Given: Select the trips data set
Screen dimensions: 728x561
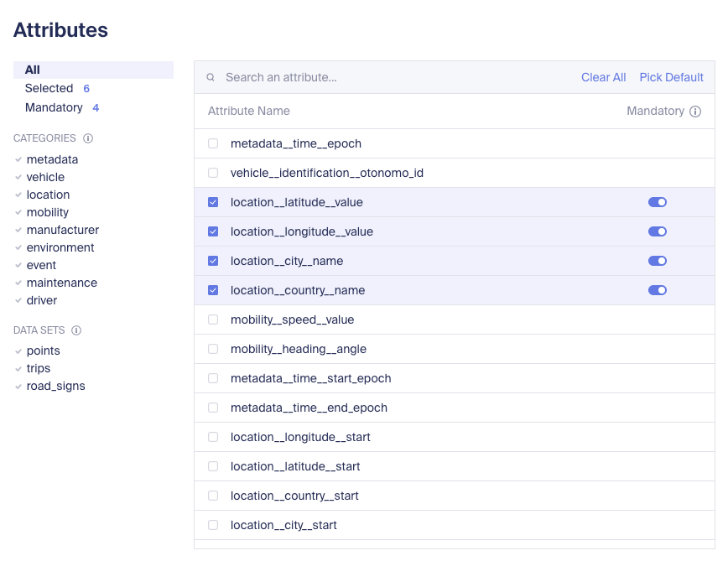Looking at the screenshot, I should 39,369.
